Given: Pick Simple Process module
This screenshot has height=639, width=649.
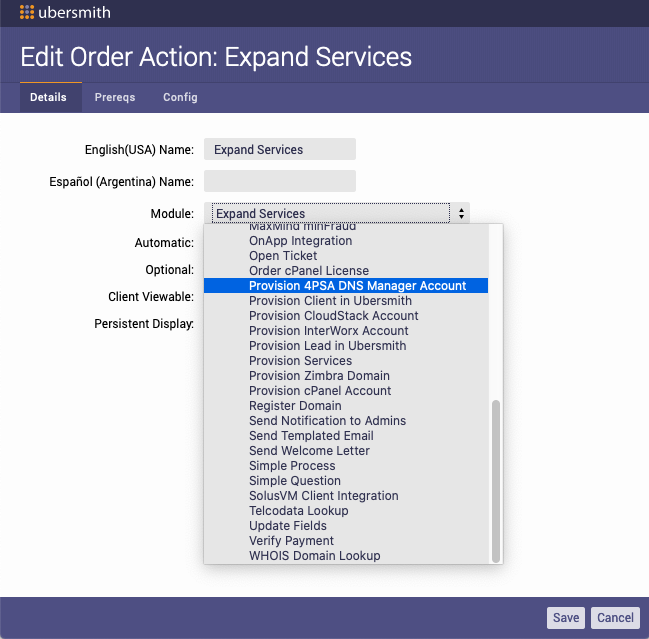Looking at the screenshot, I should [x=346, y=466].
